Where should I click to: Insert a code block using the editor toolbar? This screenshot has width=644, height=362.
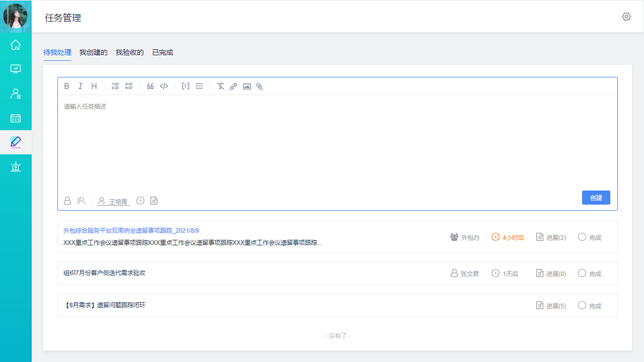pyautogui.click(x=164, y=86)
